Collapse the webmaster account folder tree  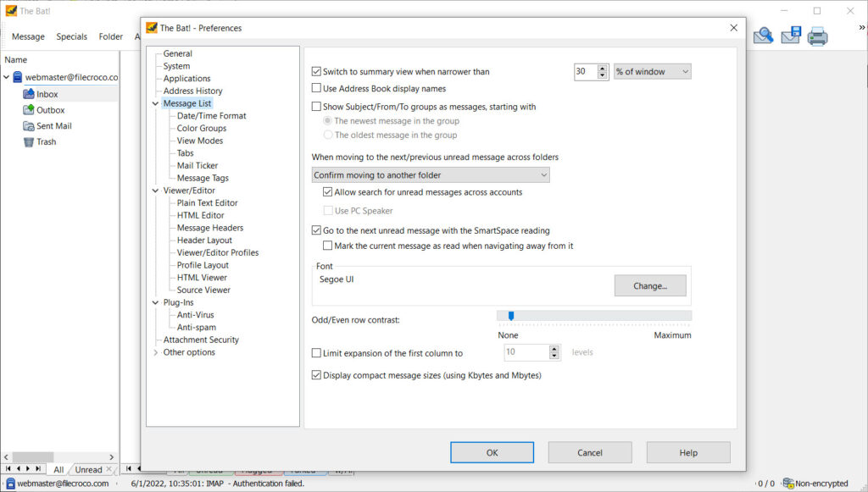tap(7, 77)
